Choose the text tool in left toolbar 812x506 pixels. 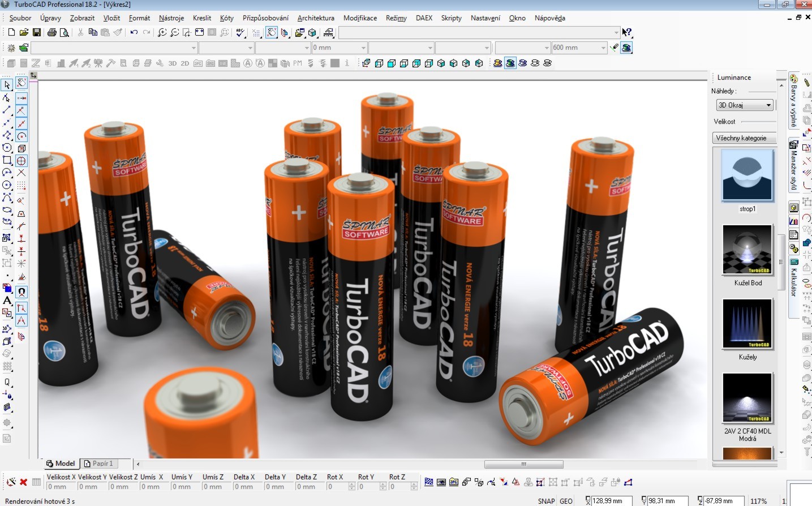point(7,300)
